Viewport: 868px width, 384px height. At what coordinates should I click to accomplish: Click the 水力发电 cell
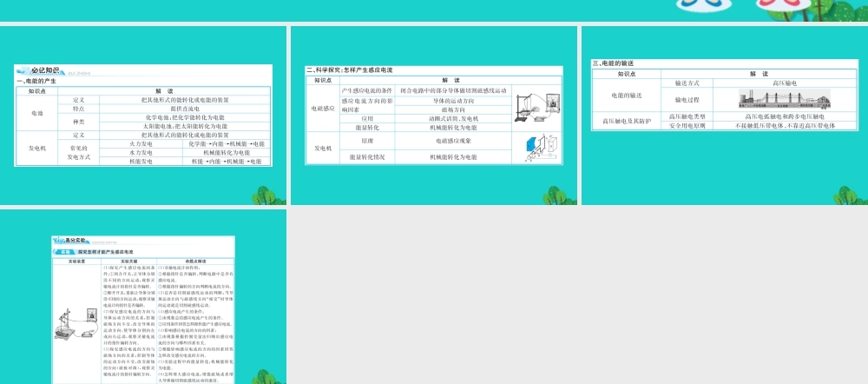point(141,152)
